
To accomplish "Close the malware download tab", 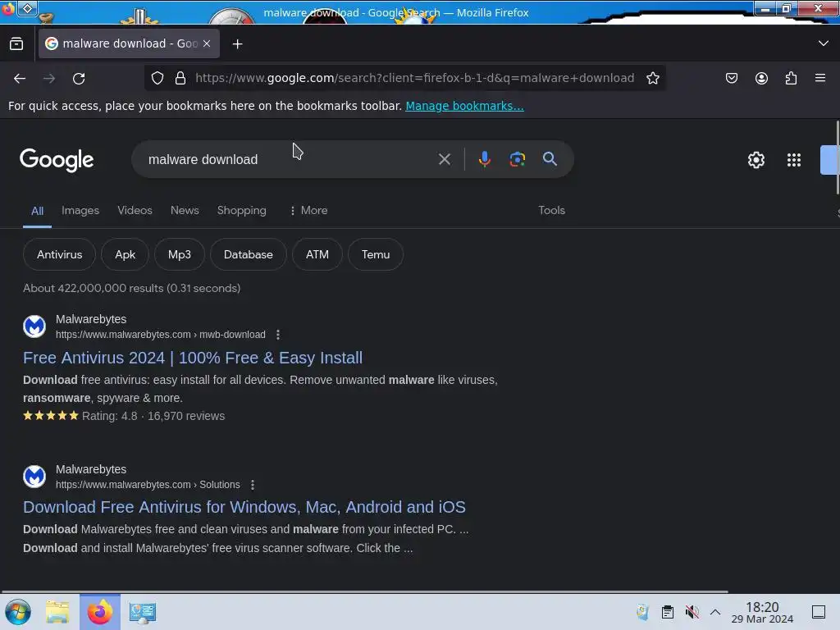I will (x=207, y=44).
